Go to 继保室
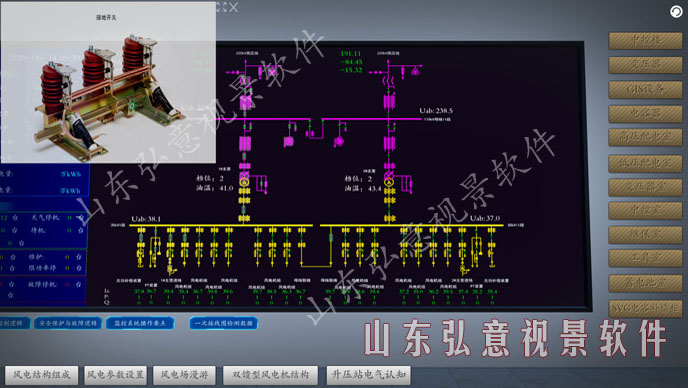 (x=645, y=235)
